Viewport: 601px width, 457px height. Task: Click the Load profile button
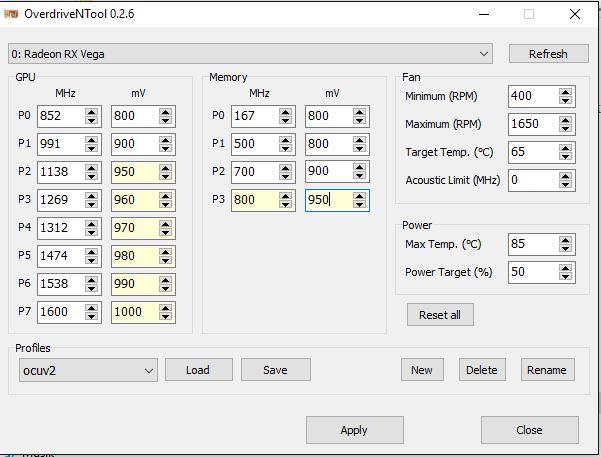199,370
